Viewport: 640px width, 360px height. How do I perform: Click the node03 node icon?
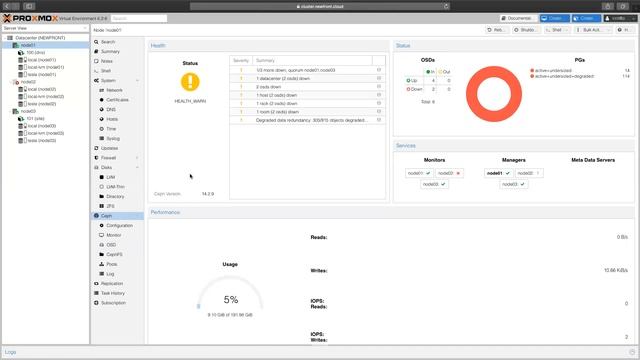click(16, 111)
